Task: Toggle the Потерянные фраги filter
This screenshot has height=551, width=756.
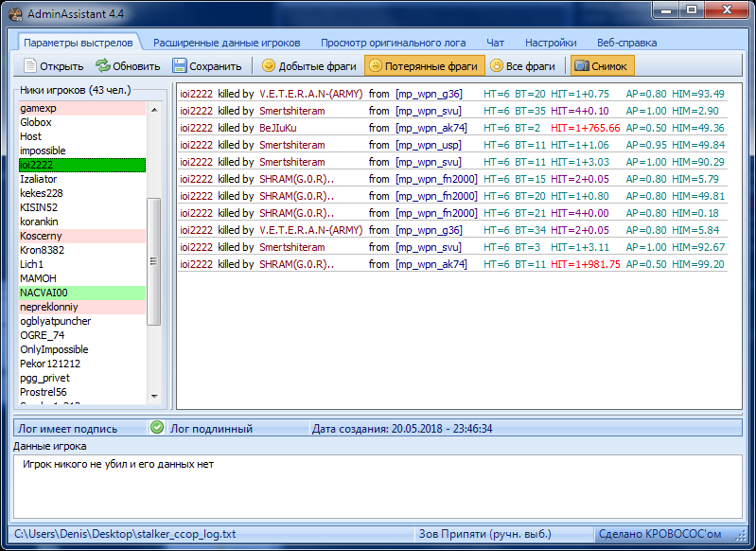Action: (x=424, y=65)
